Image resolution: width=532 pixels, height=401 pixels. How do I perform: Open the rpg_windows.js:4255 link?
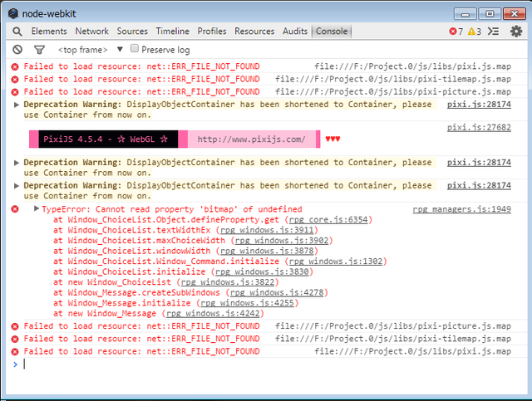248,303
